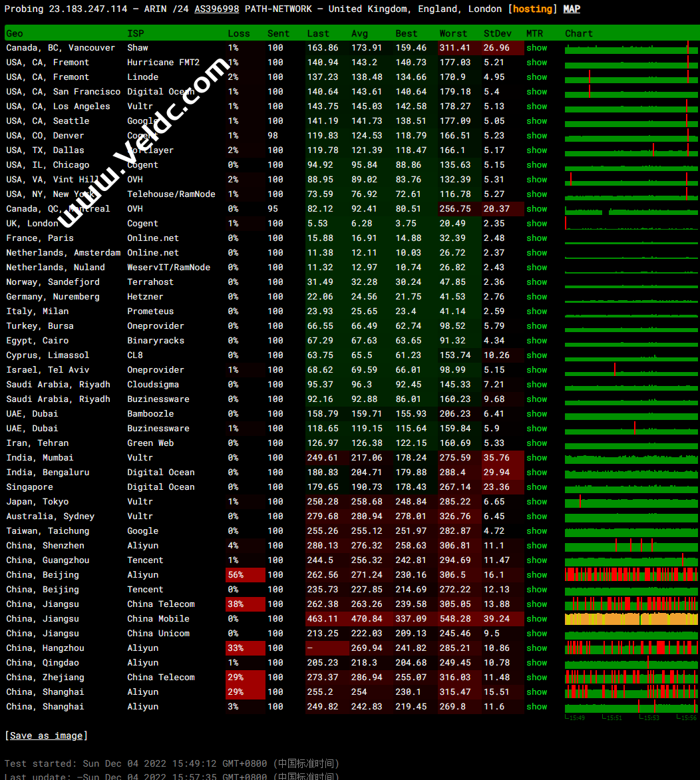The width and height of the screenshot is (700, 780).
Task: Show MTR for India, Mumbai Vultr
Action: point(537,458)
